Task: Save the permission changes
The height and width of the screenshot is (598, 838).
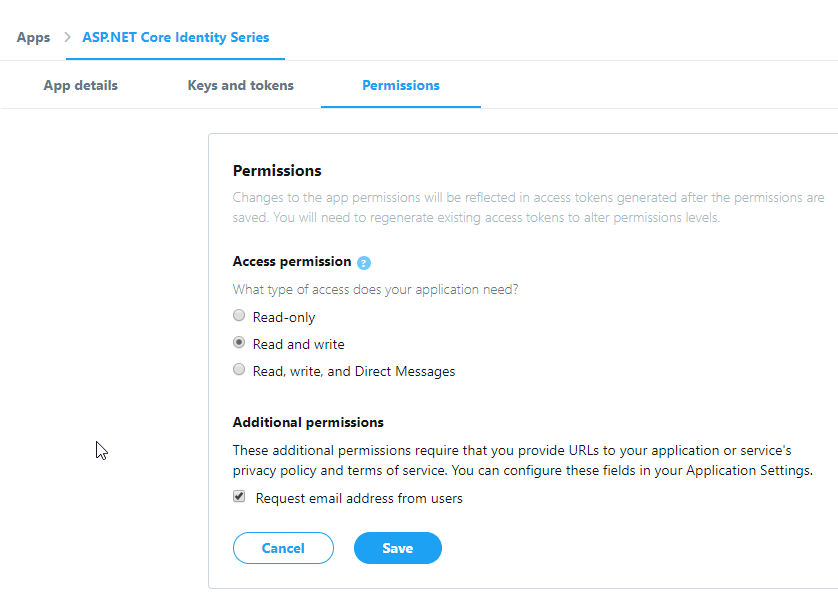Action: 397,548
